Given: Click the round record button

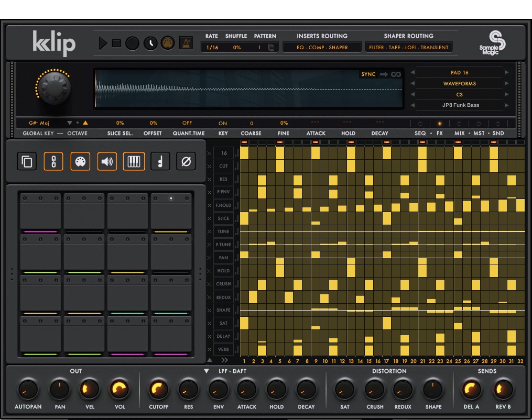Looking at the screenshot, I should tap(132, 44).
